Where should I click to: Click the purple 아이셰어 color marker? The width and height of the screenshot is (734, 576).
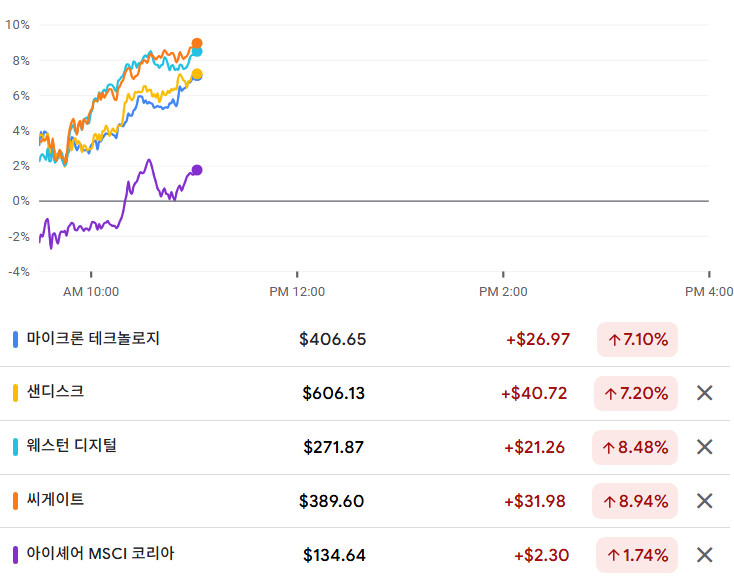15,555
